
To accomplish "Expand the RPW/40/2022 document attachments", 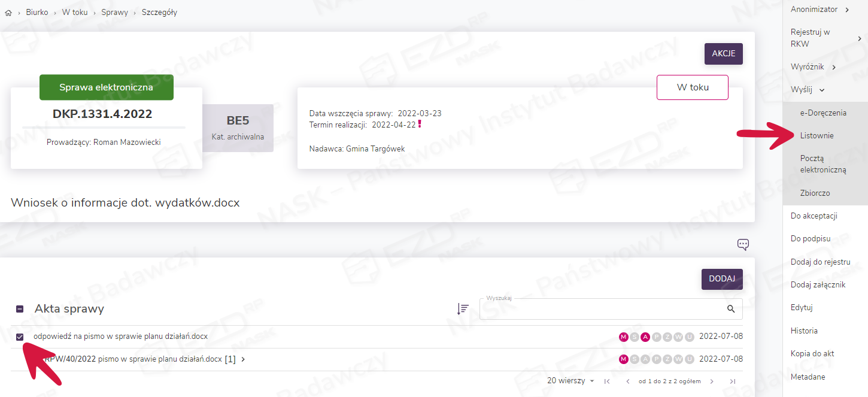I will coord(243,359).
